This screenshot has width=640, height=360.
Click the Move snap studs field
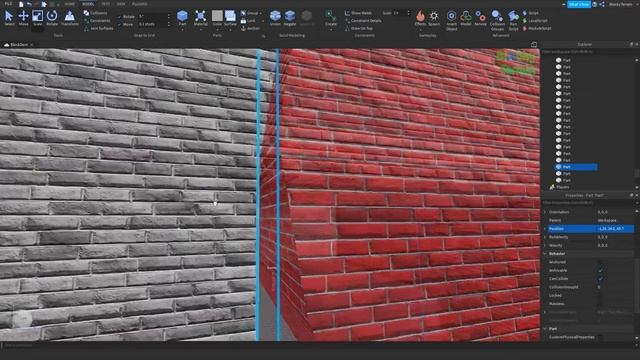(152, 24)
